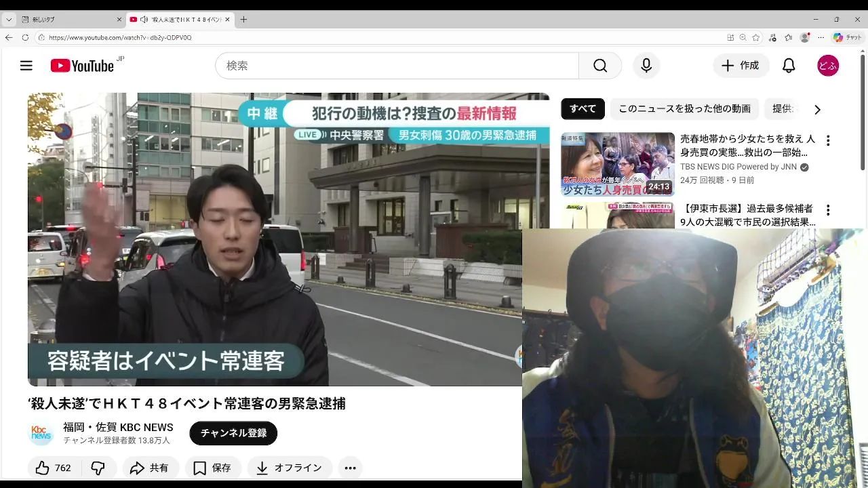
Task: Open the YouTube hamburger guide menu
Action: [x=26, y=66]
